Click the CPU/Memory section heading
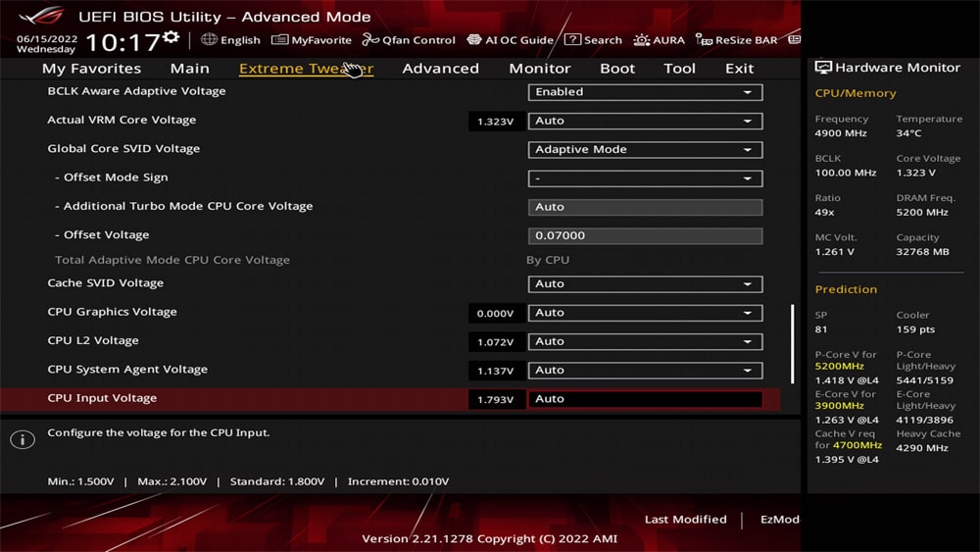This screenshot has width=980, height=552. (855, 93)
